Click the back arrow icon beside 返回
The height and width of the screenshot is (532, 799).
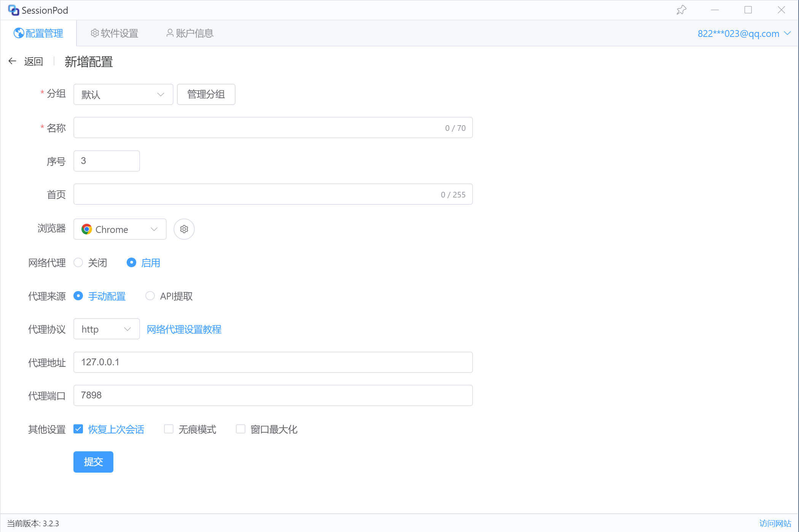[x=13, y=61]
